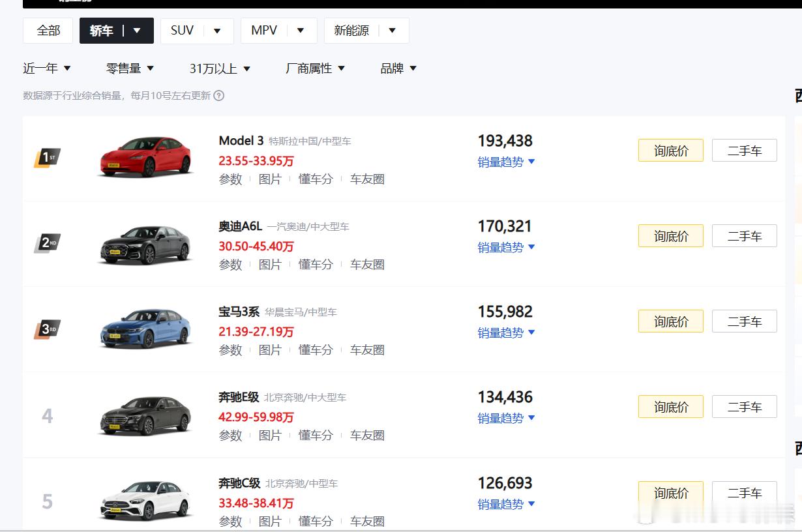The width and height of the screenshot is (802, 532).
Task: Select the SUV category tab
Action: [x=182, y=31]
